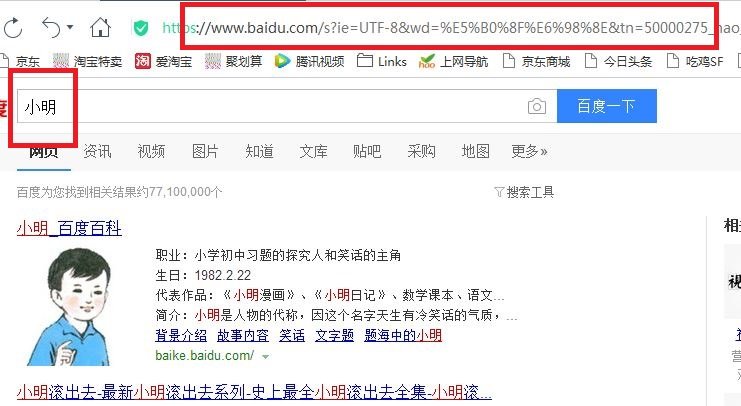The height and width of the screenshot is (406, 741).
Task: Switch to the 知道 tab
Action: pyautogui.click(x=259, y=152)
